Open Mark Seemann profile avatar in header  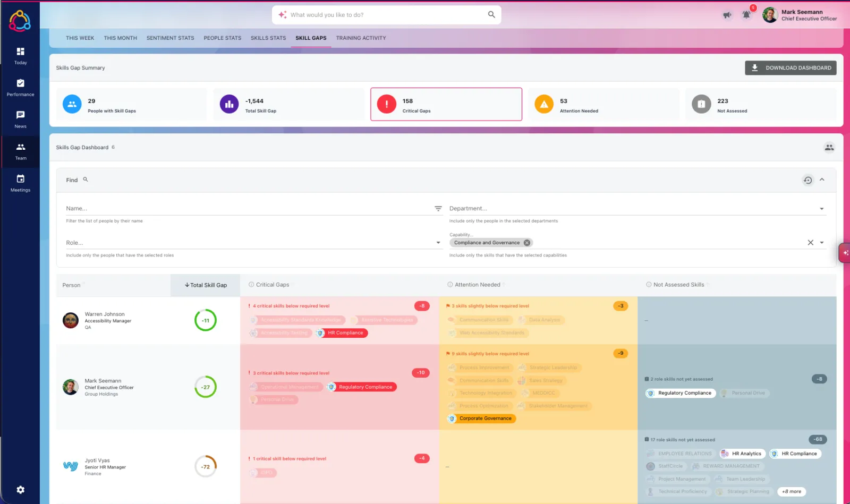770,15
